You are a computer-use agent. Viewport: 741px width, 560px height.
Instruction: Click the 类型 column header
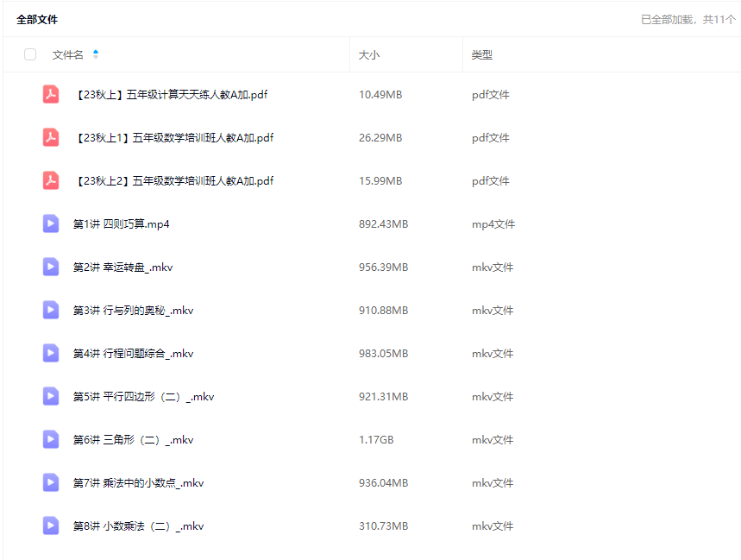(481, 55)
